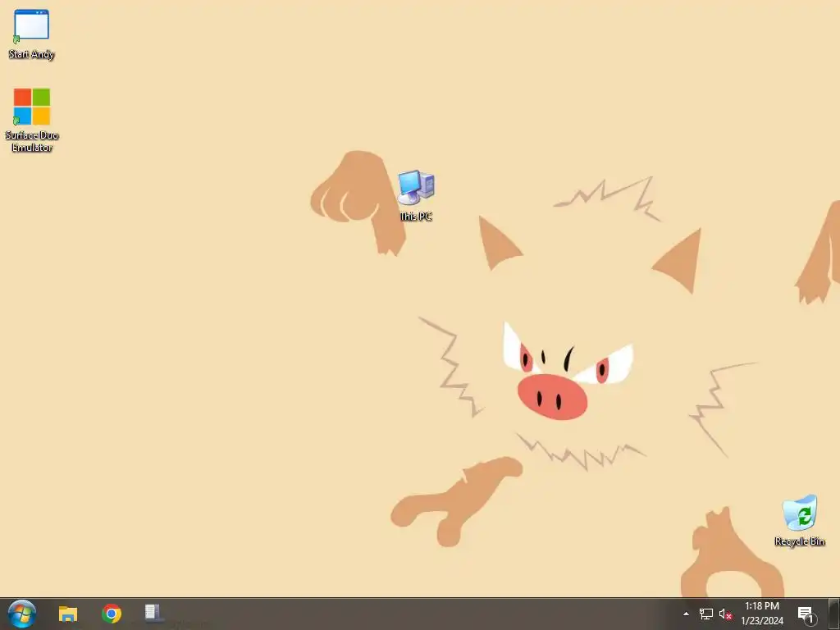Click the muted volume tray icon
Viewport: 840px width, 630px height.
[725, 614]
